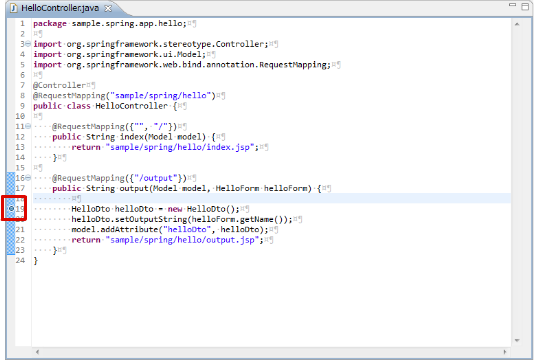The height and width of the screenshot is (360, 534).
Task: Click the vertical scrollbar down arrow
Action: [517, 340]
